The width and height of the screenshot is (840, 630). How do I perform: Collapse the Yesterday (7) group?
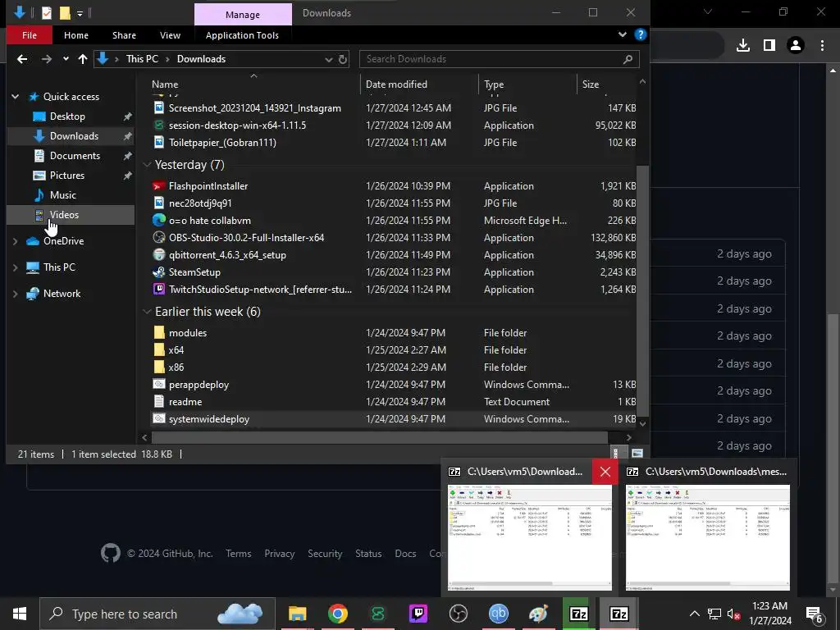coord(147,165)
